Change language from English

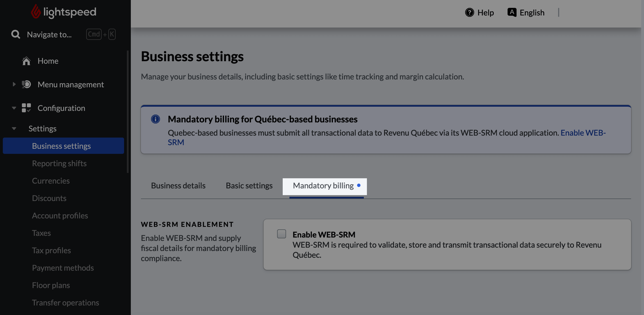click(532, 13)
